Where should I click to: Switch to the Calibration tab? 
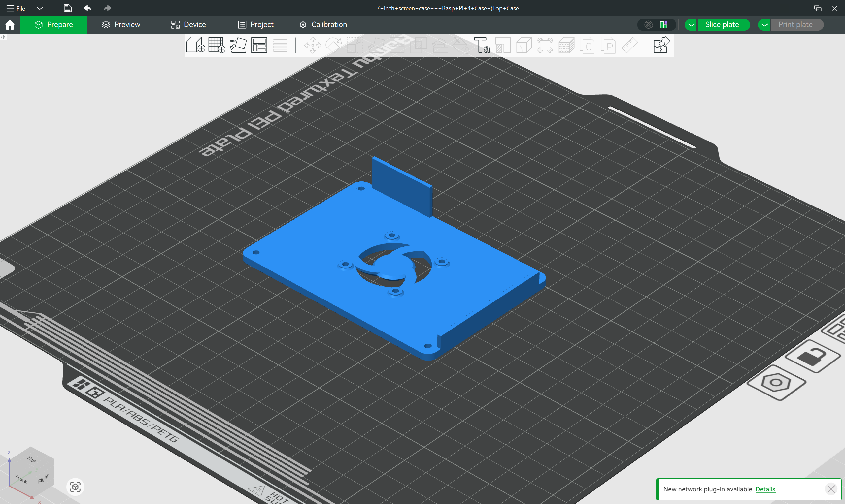point(323,24)
